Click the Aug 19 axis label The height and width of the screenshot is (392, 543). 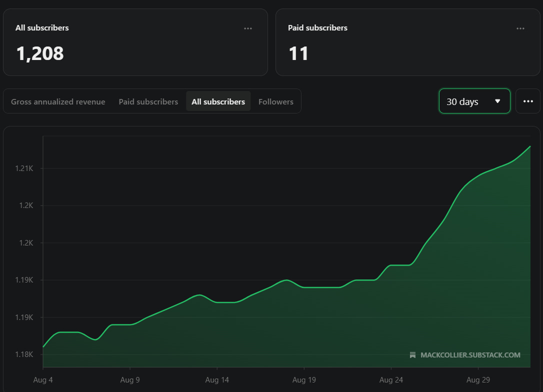(x=304, y=380)
